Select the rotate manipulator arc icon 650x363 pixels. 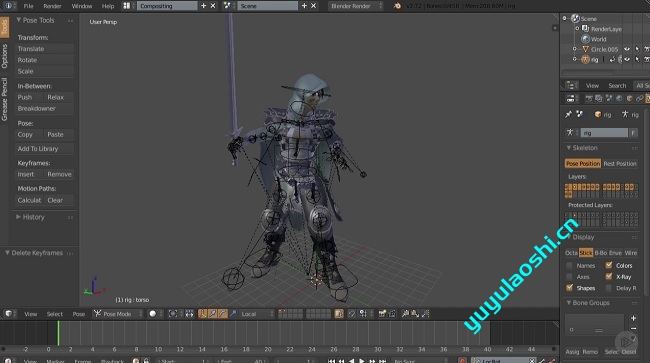click(x=223, y=314)
